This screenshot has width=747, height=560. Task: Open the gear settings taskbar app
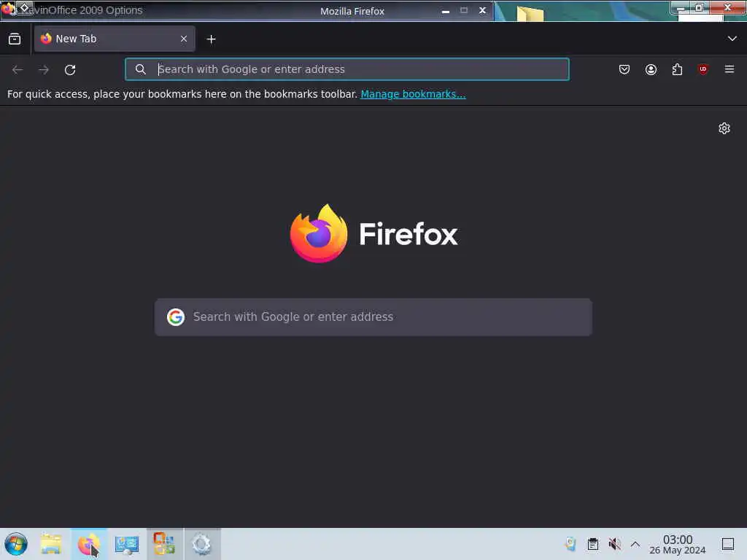tap(202, 544)
